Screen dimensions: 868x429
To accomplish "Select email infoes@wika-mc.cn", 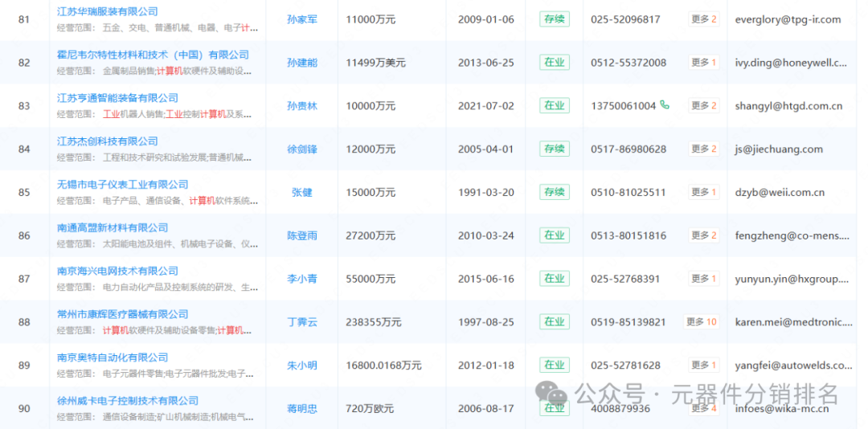I will (782, 409).
